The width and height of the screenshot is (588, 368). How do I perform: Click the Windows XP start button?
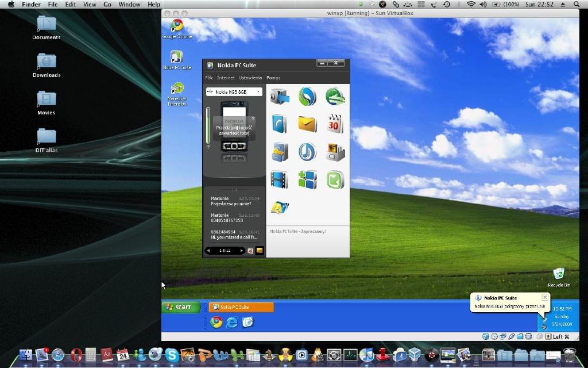pos(180,307)
